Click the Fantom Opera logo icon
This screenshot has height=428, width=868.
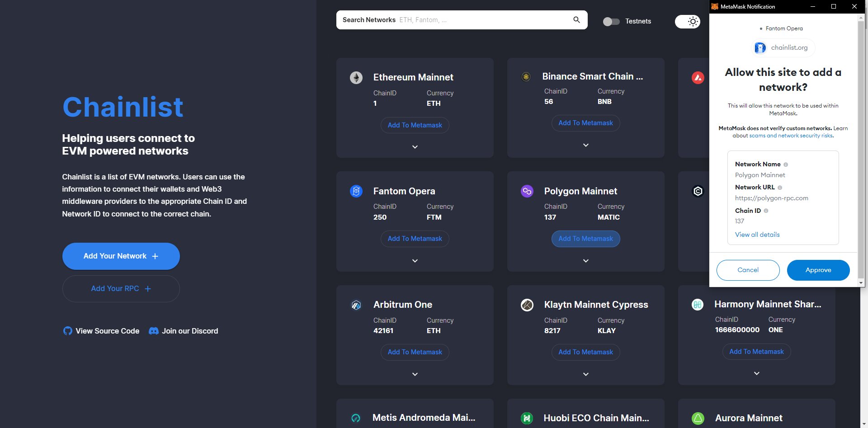[356, 191]
